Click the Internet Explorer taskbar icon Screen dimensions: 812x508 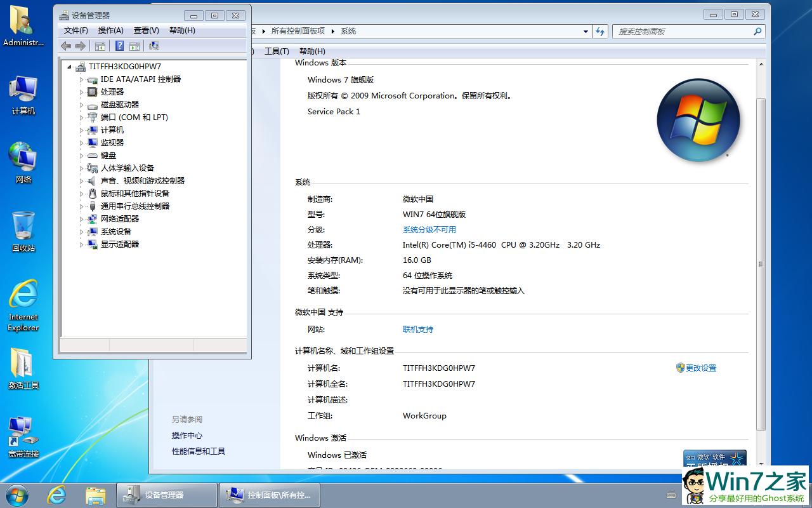tap(57, 495)
